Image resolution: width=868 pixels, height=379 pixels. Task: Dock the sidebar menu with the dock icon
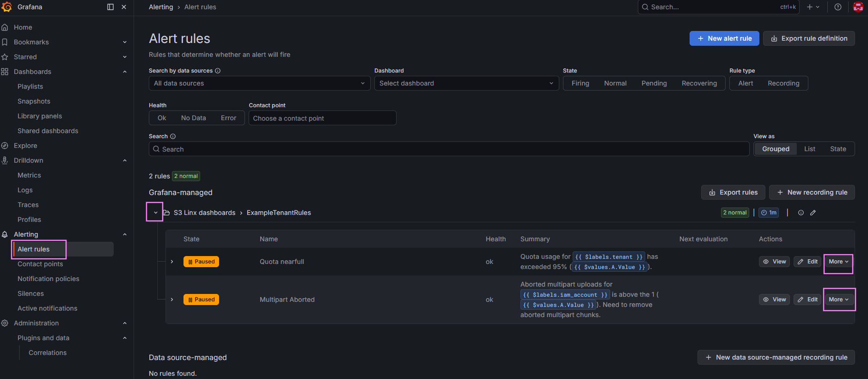pyautogui.click(x=110, y=7)
